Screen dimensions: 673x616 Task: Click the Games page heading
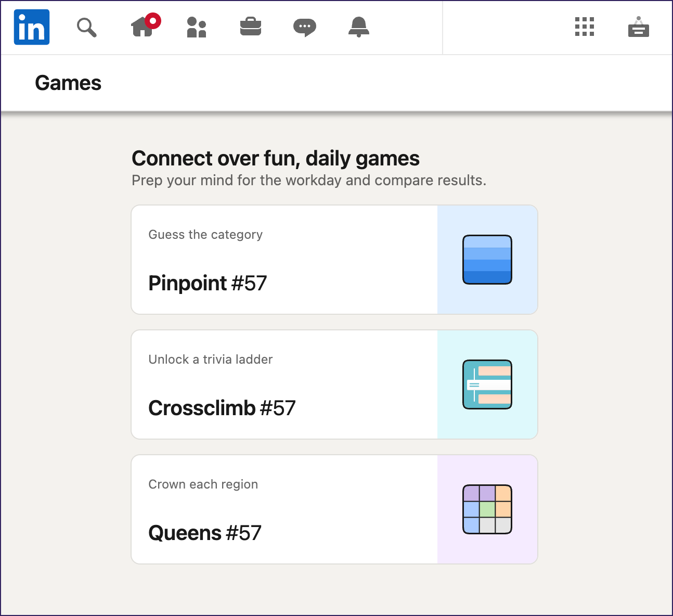tap(68, 83)
